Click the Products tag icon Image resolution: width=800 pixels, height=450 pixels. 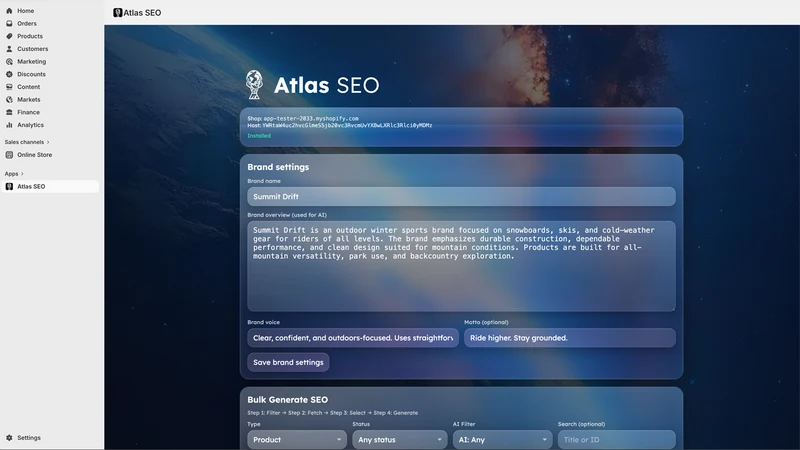[9, 36]
